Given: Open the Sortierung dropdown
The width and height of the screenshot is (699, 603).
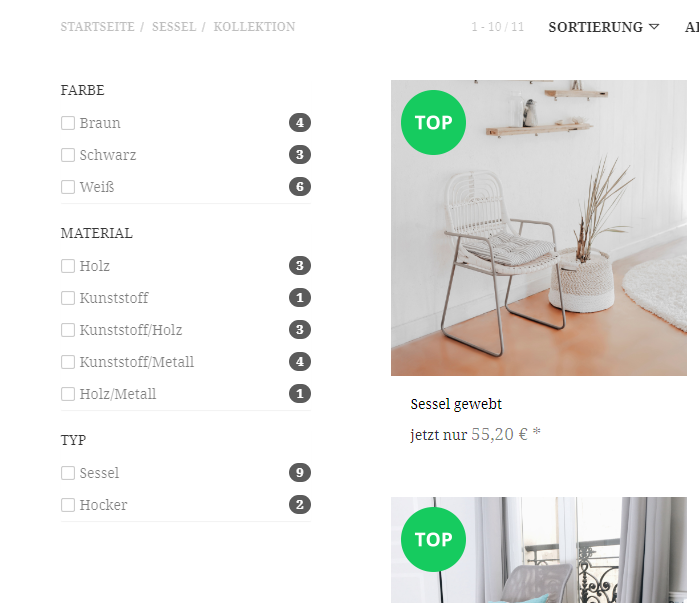Looking at the screenshot, I should tap(604, 27).
